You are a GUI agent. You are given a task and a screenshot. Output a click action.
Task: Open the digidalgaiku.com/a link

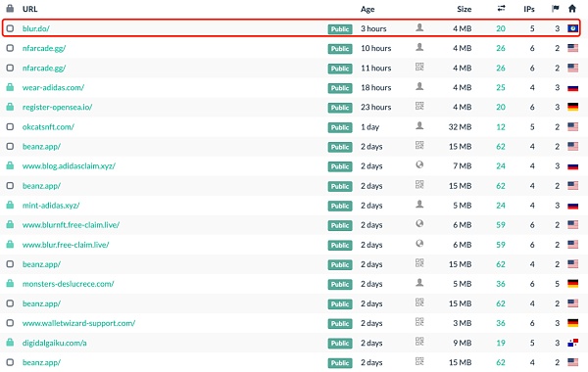pyautogui.click(x=54, y=343)
